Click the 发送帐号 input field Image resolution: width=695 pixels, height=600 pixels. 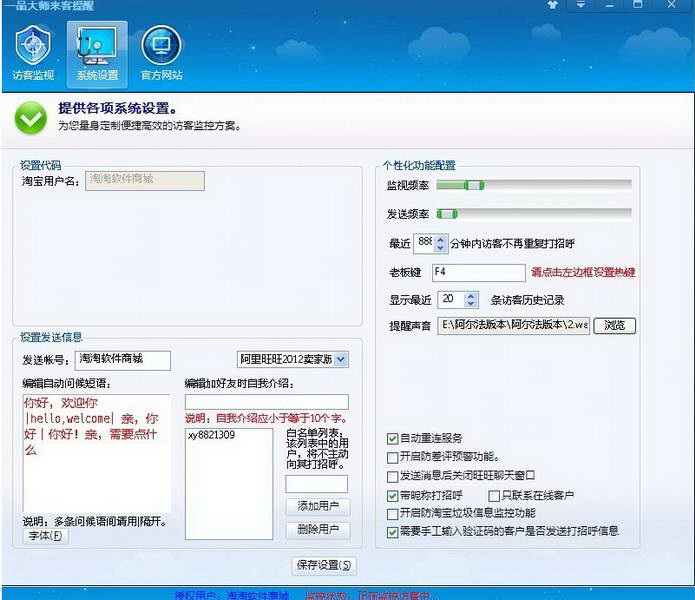[123, 360]
